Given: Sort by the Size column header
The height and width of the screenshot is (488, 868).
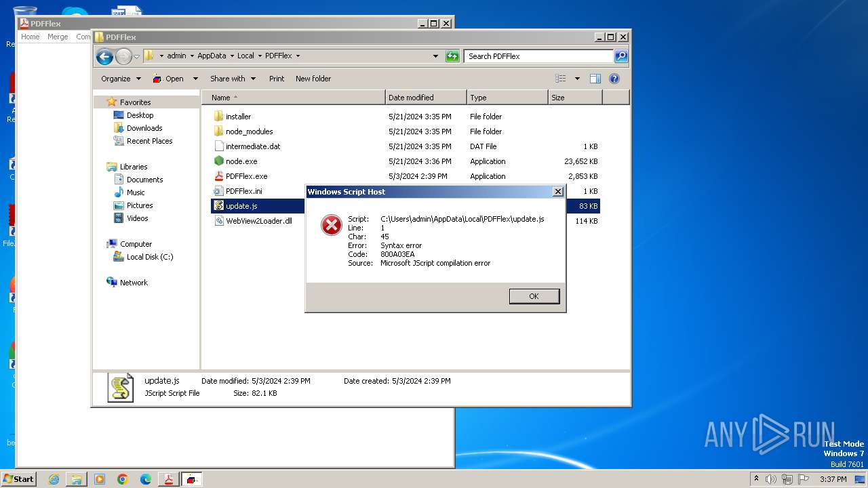Looking at the screenshot, I should [575, 98].
